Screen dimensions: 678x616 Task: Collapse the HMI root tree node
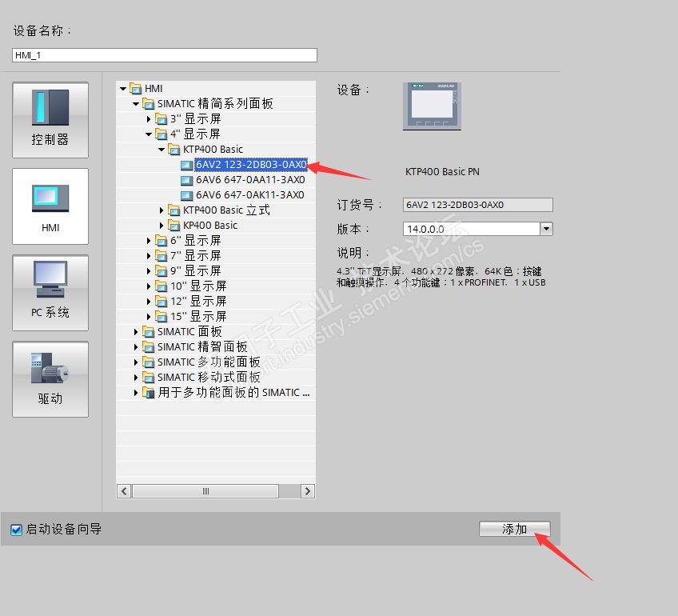click(123, 89)
